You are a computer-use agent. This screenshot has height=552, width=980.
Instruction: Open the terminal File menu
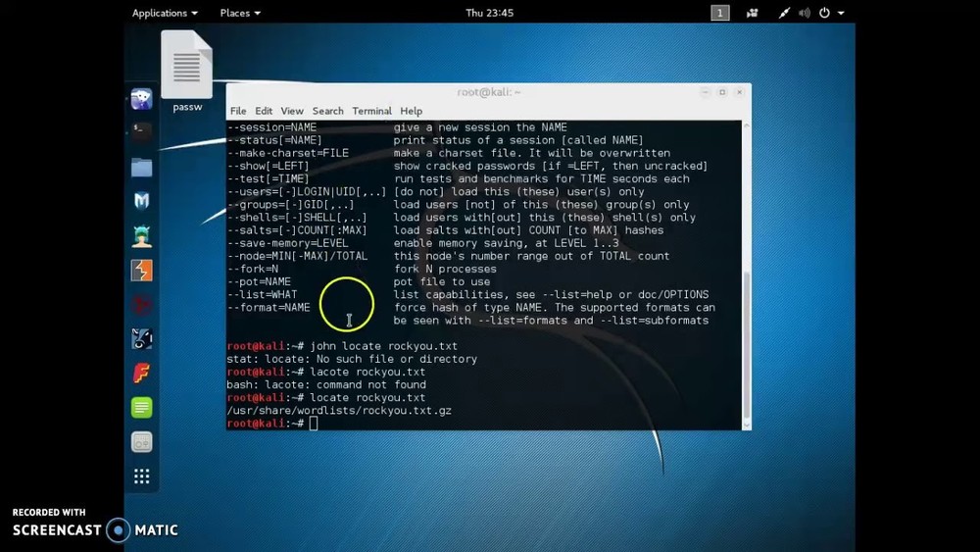238,111
